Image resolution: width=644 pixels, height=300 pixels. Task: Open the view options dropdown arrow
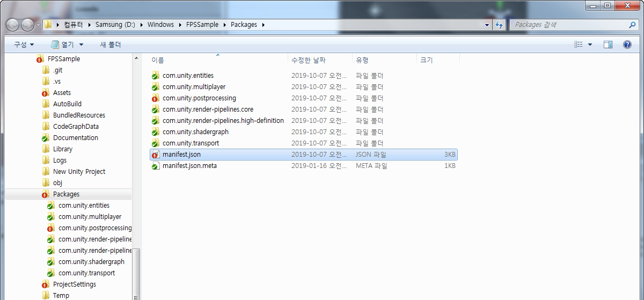[x=590, y=45]
